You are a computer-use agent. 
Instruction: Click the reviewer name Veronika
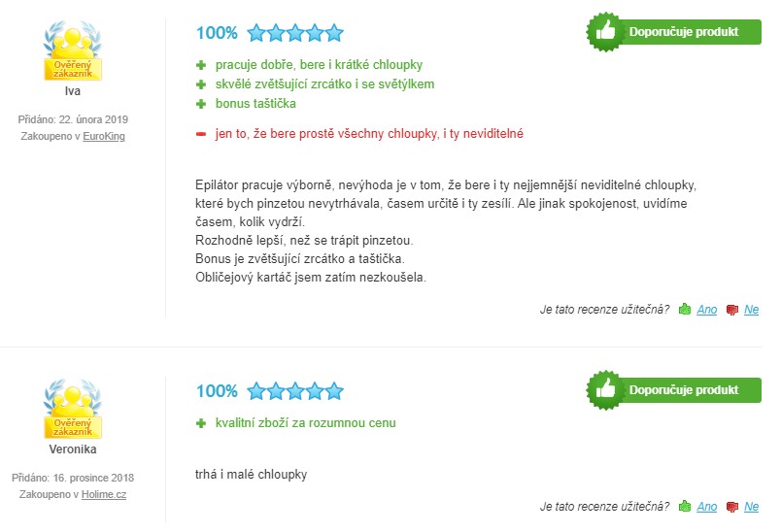[72, 450]
